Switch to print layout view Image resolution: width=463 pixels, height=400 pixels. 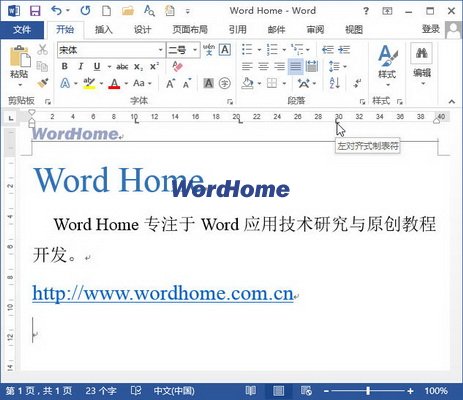[x=278, y=390]
